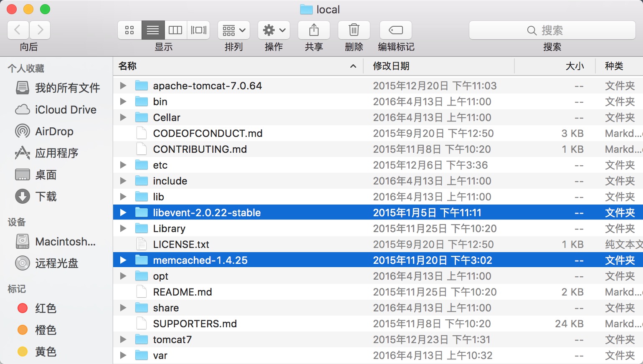Expand the Cellar folder
The image size is (643, 364).
tap(123, 117)
